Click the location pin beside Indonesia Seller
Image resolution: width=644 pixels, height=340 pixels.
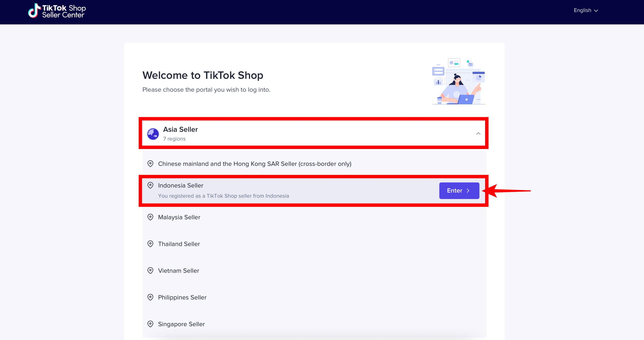150,185
